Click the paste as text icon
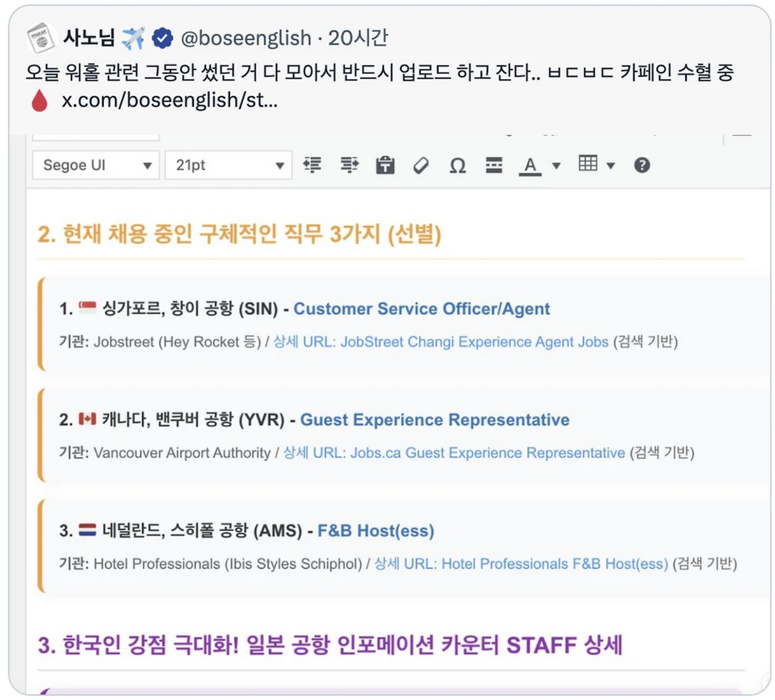This screenshot has width=775, height=700. click(x=386, y=164)
